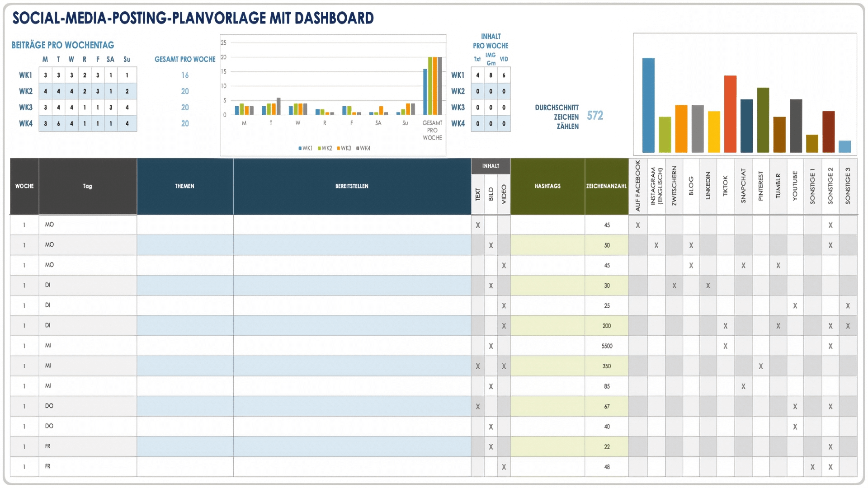This screenshot has width=868, height=488.
Task: Click the INHALT group header above TEXT/BILD/VIDEO
Action: [491, 166]
